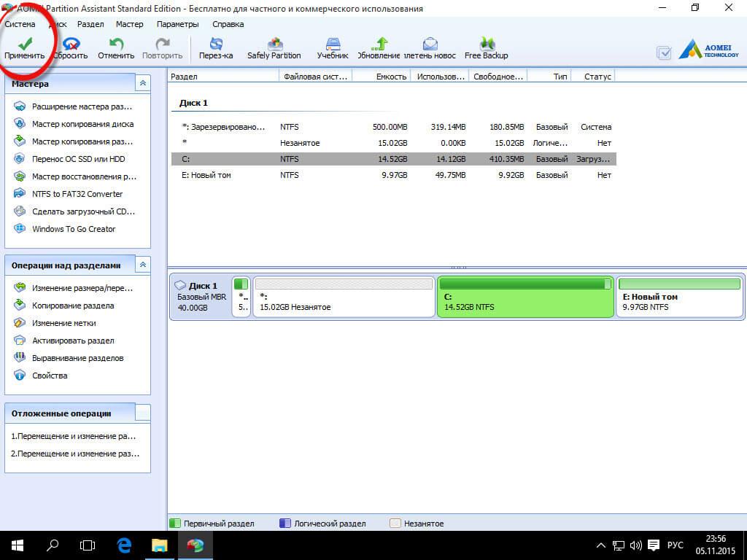Viewport: 747px width, 560px height.
Task: Open the Free Backup toolbar icon
Action: click(x=487, y=44)
